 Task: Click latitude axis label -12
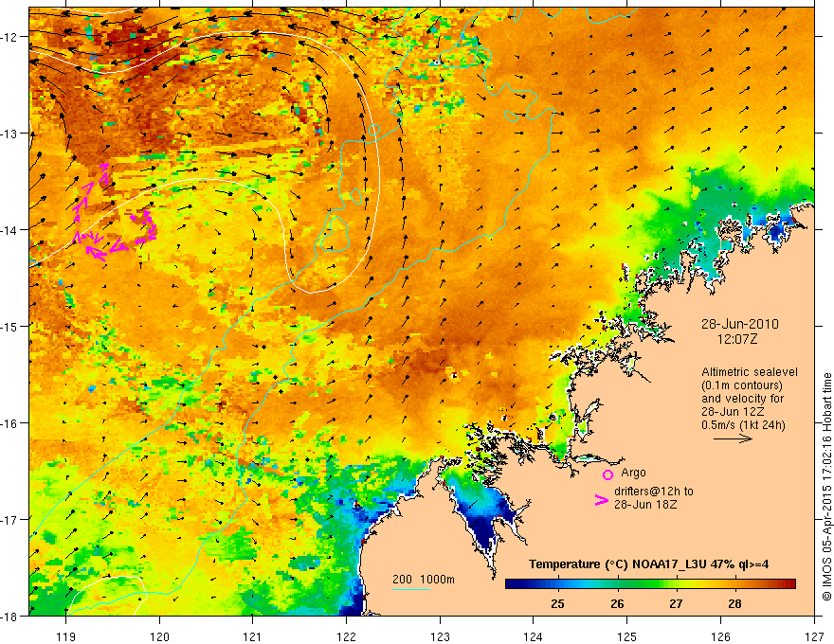point(10,37)
